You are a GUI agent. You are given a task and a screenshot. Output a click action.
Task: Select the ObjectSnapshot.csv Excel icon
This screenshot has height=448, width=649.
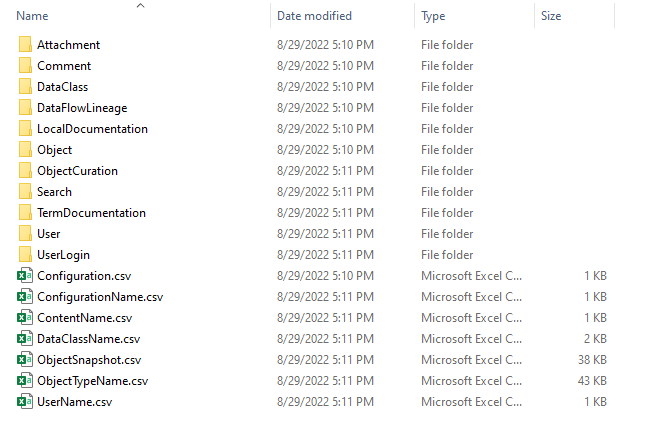point(25,360)
